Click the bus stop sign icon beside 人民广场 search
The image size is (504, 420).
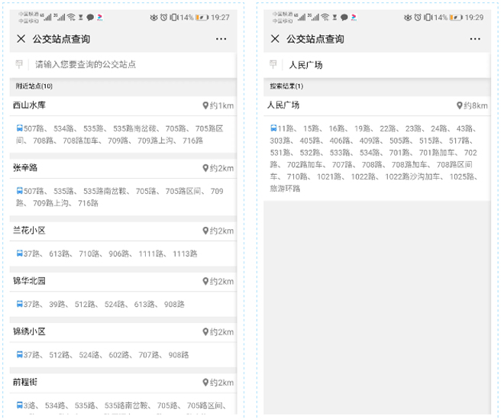pyautogui.click(x=273, y=65)
